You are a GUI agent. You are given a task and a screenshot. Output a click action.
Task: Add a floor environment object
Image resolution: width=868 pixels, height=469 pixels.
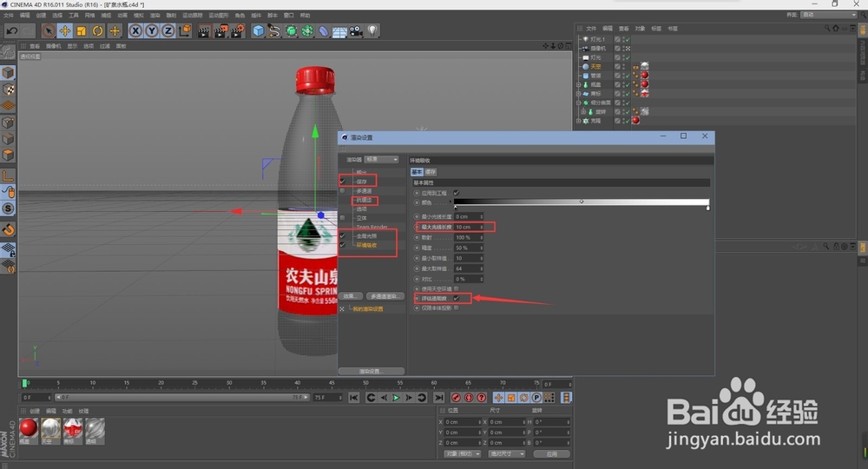pos(339,31)
